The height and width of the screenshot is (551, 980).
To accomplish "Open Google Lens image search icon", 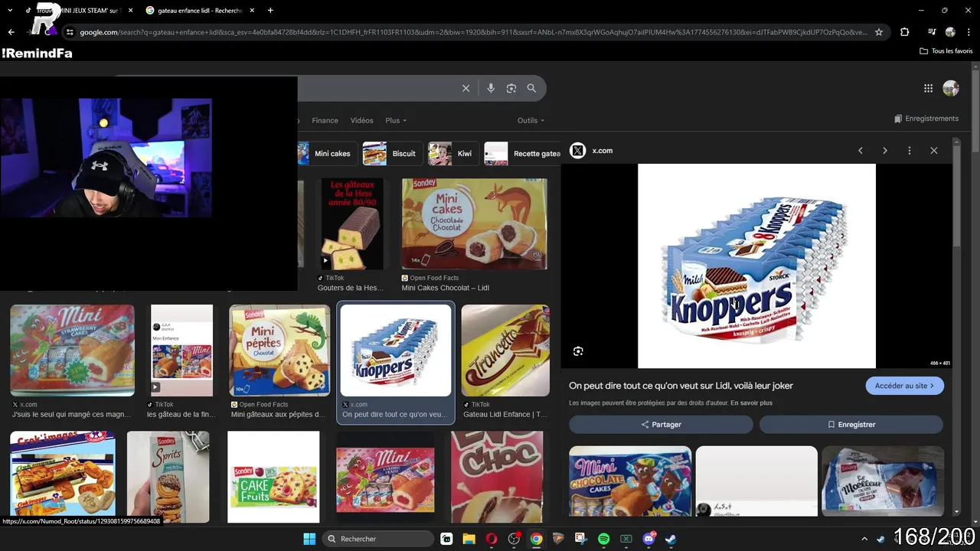I will [511, 88].
